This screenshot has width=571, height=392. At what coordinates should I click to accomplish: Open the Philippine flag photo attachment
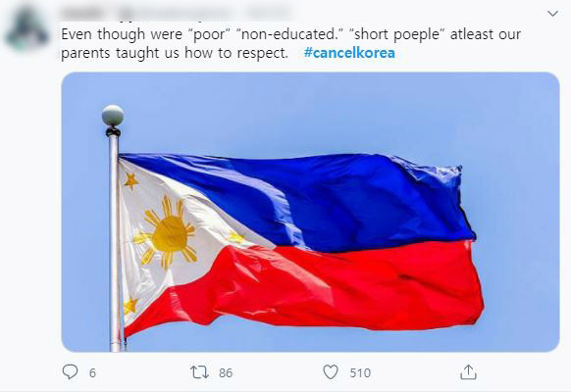pyautogui.click(x=310, y=212)
